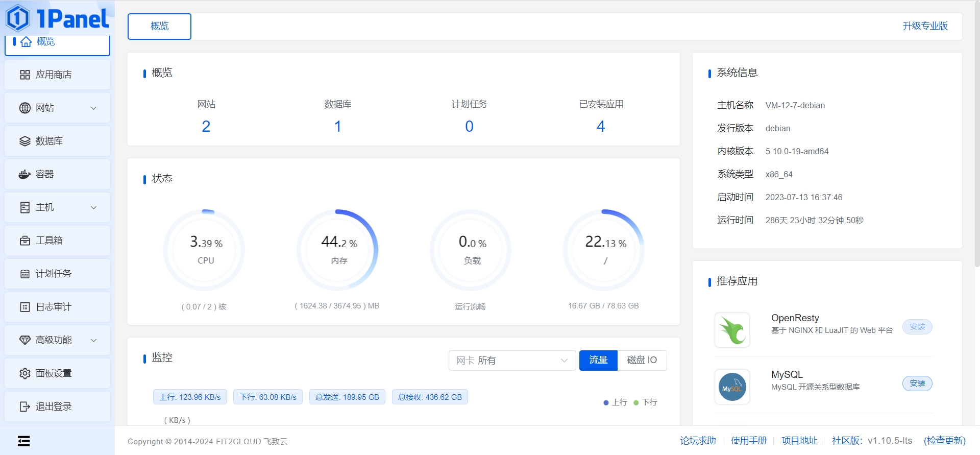Open 容器 in the sidebar
Image resolution: width=980 pixels, height=455 pixels.
(x=57, y=174)
